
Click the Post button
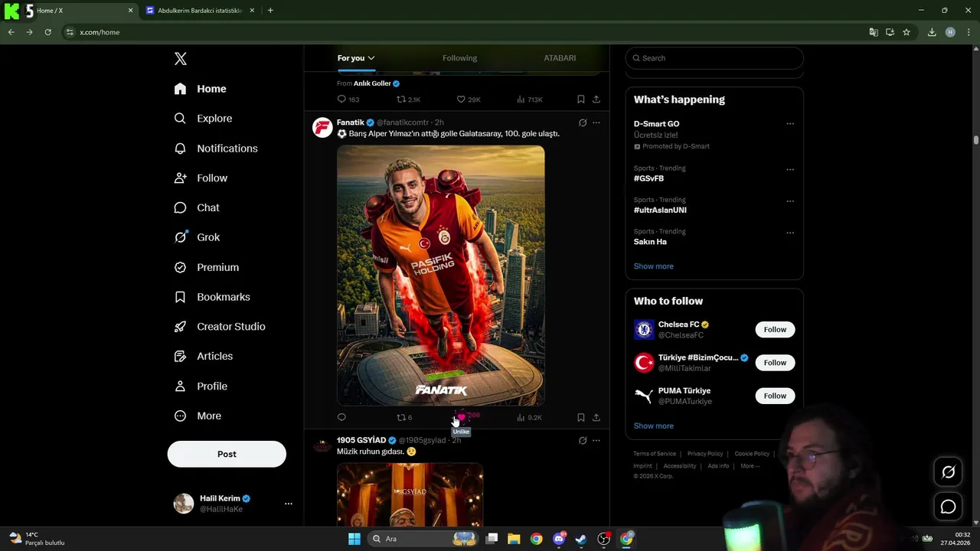(x=227, y=454)
